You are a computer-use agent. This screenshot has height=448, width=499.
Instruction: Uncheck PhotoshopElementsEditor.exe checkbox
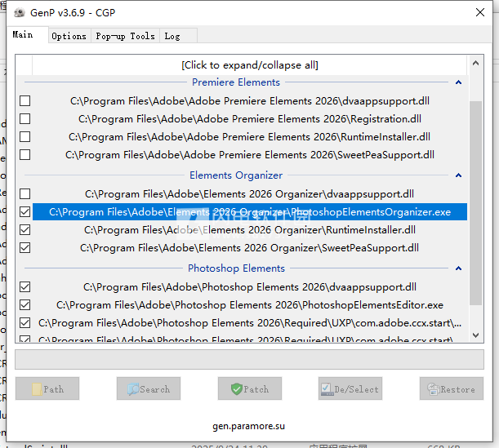[25, 305]
